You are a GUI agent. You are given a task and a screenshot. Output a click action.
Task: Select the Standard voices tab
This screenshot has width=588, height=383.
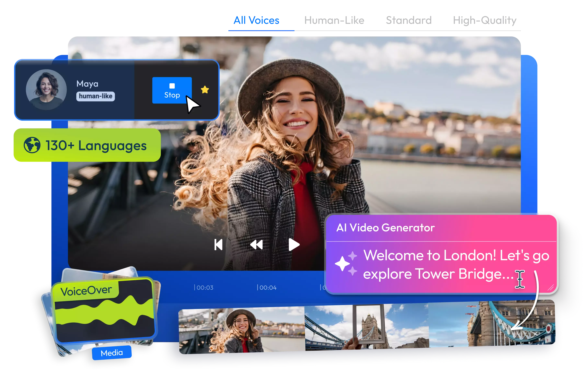click(409, 20)
